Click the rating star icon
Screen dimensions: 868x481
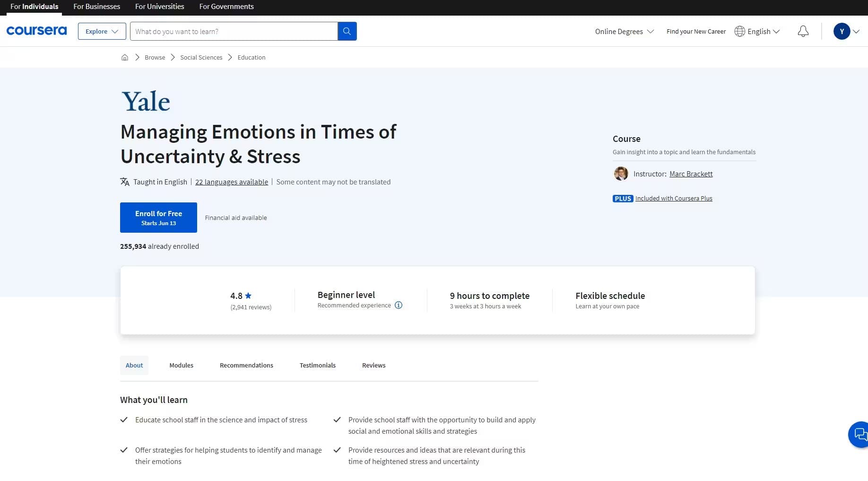[x=248, y=296]
